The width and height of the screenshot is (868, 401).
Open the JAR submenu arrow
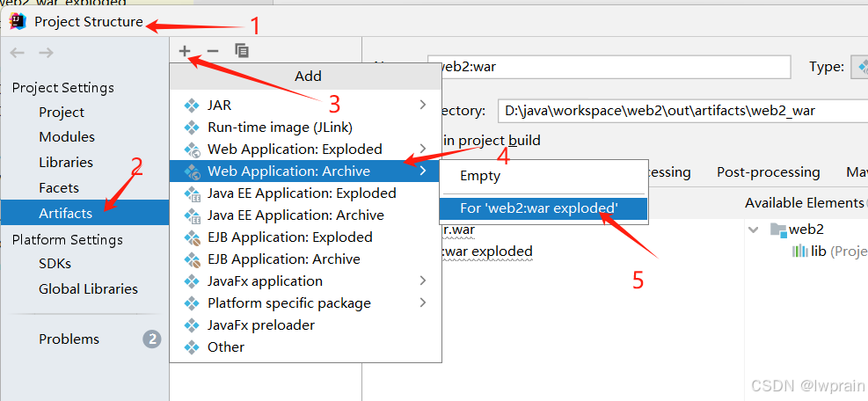click(x=423, y=105)
